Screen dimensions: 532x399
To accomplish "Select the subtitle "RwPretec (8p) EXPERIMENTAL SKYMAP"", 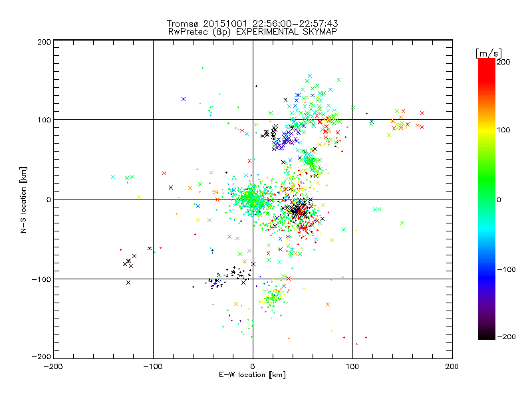I will point(253,31).
